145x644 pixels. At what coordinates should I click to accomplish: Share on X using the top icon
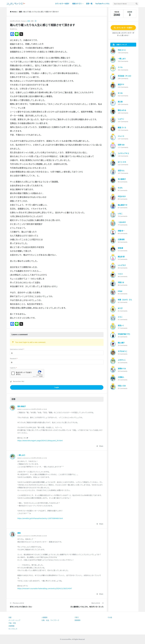pyautogui.click(x=21, y=34)
